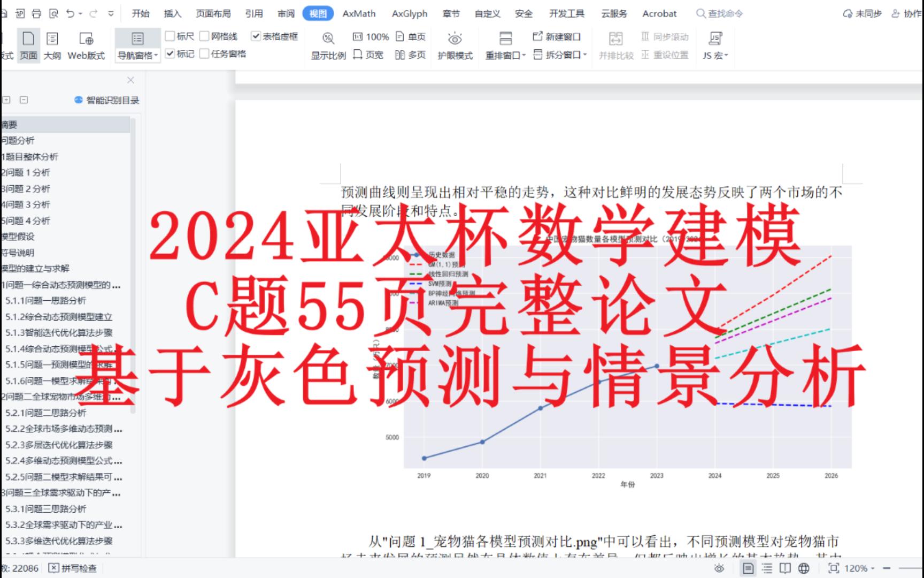Select 多页 multiple pages view
The height and width of the screenshot is (578, 924).
pyautogui.click(x=411, y=55)
